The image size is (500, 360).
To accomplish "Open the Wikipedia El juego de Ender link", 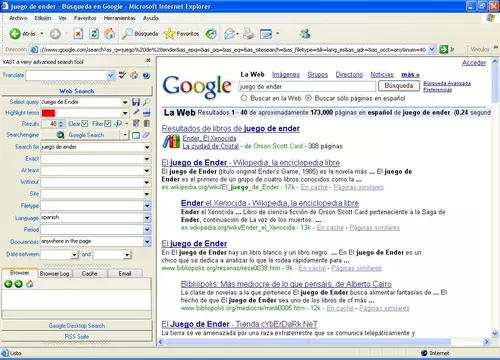I will coord(251,163).
